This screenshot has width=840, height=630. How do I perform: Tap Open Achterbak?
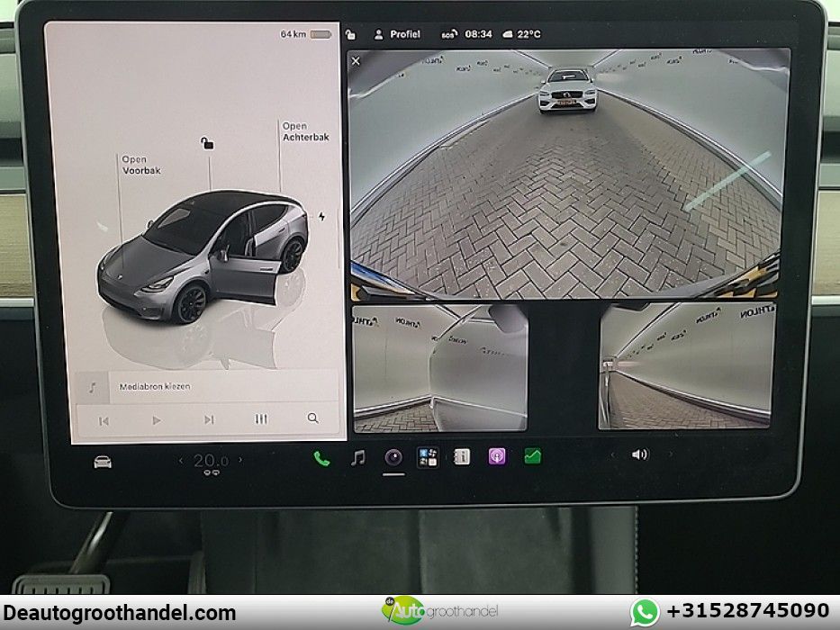(306, 131)
